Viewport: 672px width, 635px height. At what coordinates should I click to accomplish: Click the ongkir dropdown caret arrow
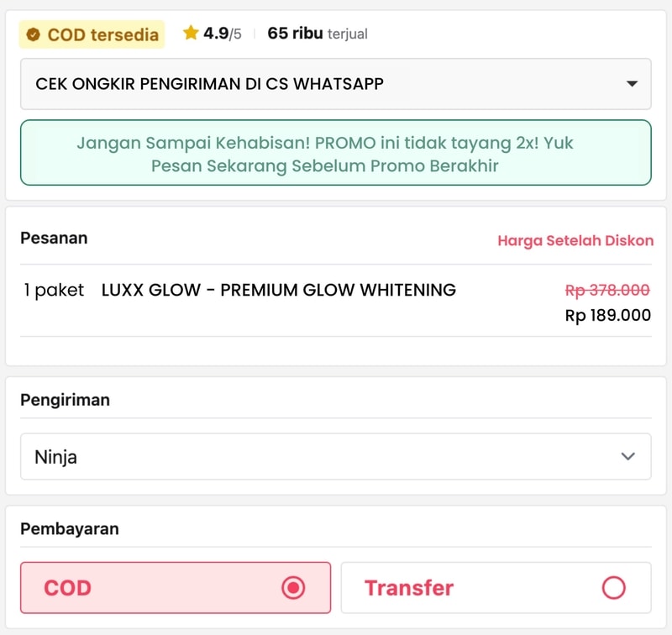(632, 83)
